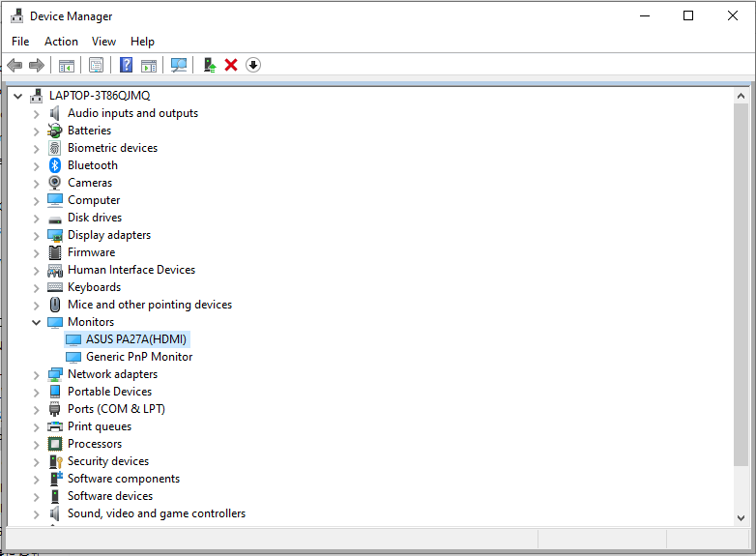Open the Action menu
This screenshot has height=556, width=756.
(x=61, y=42)
